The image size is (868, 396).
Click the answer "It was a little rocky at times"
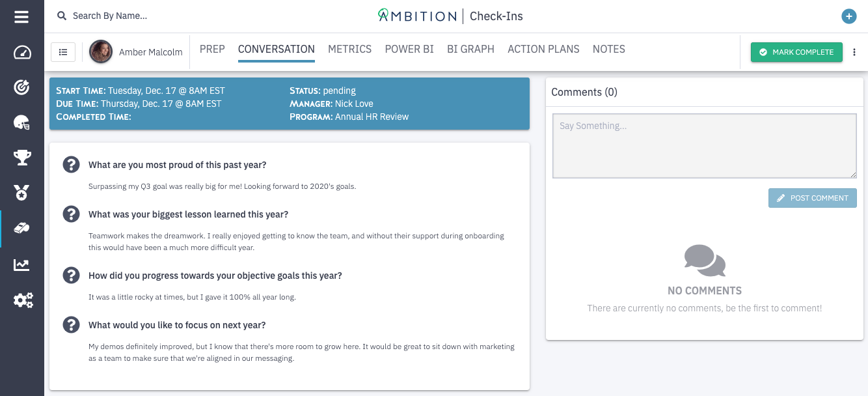192,297
